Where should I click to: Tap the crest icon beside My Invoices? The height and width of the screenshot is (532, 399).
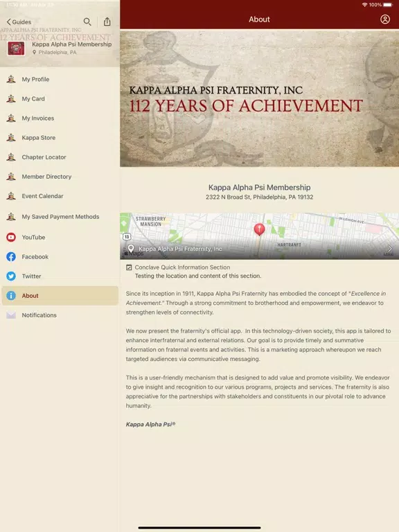[11, 118]
